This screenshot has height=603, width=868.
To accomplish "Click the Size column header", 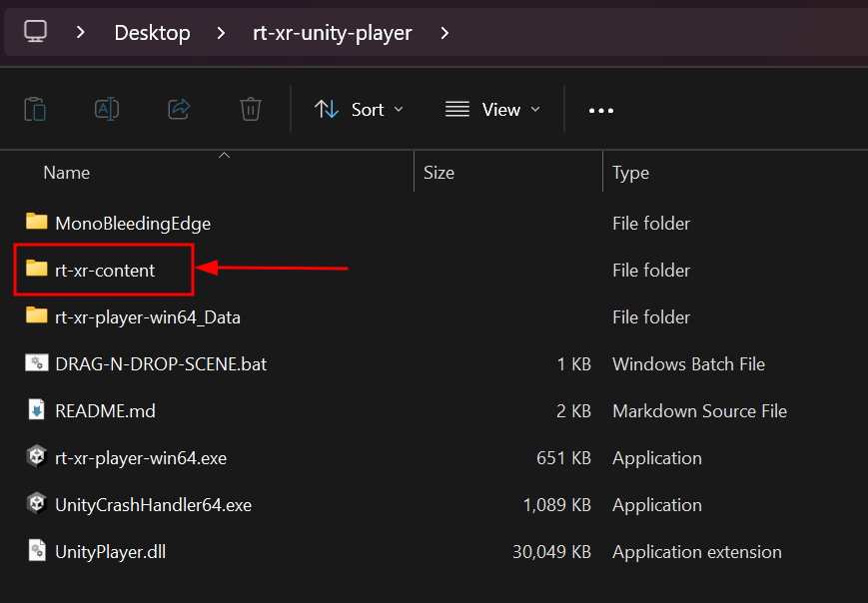I will [438, 172].
